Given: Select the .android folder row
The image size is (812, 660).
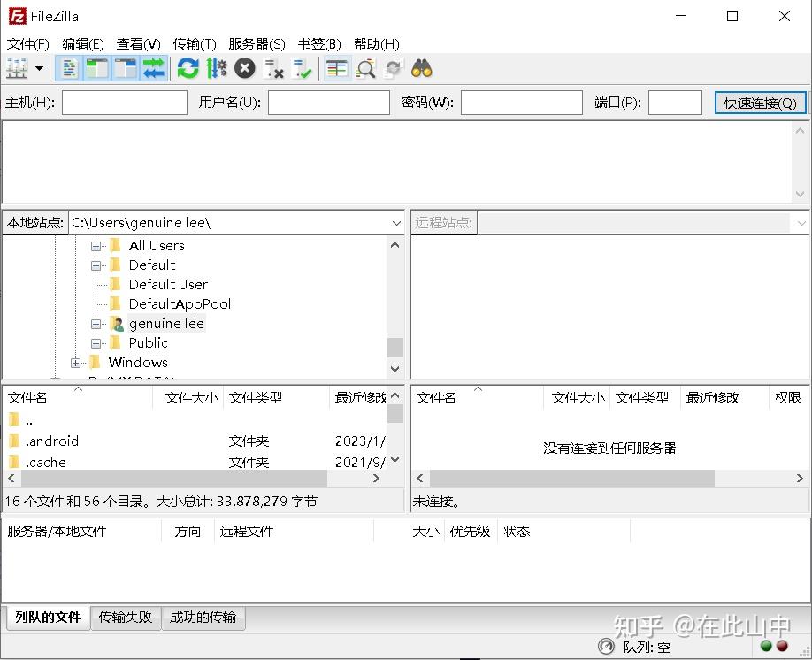Looking at the screenshot, I should click(195, 441).
